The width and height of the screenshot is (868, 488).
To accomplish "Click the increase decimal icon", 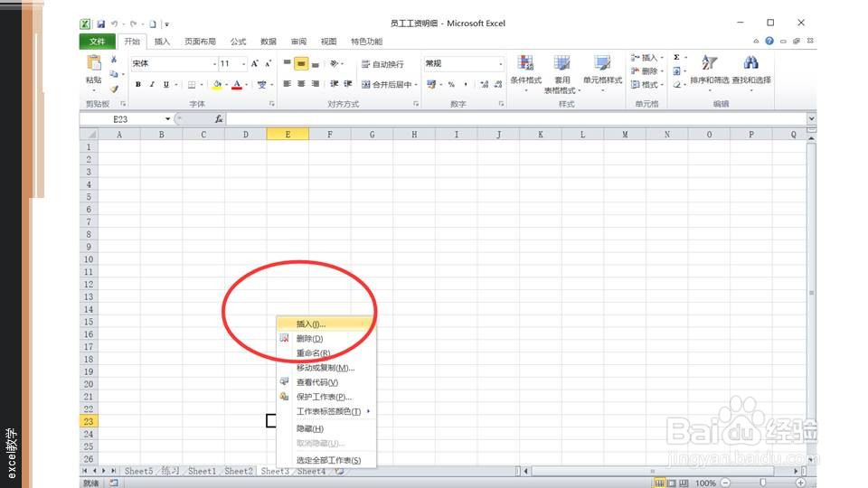I will [485, 84].
